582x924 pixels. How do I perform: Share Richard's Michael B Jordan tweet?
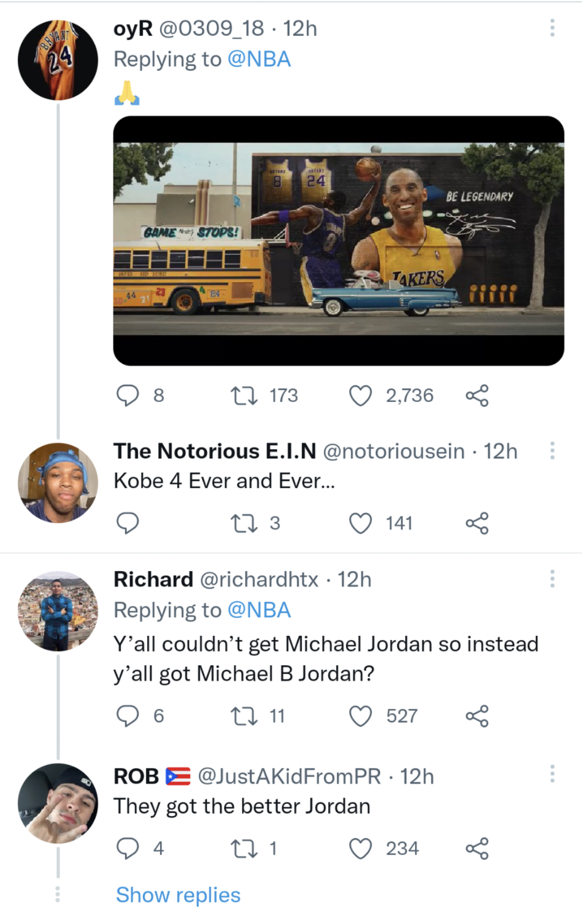[477, 716]
